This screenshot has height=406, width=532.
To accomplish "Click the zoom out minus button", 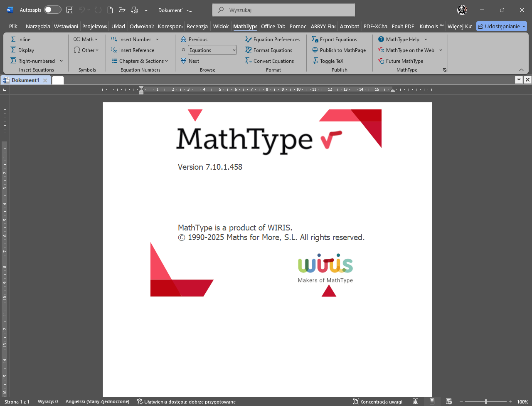I will click(x=462, y=401).
